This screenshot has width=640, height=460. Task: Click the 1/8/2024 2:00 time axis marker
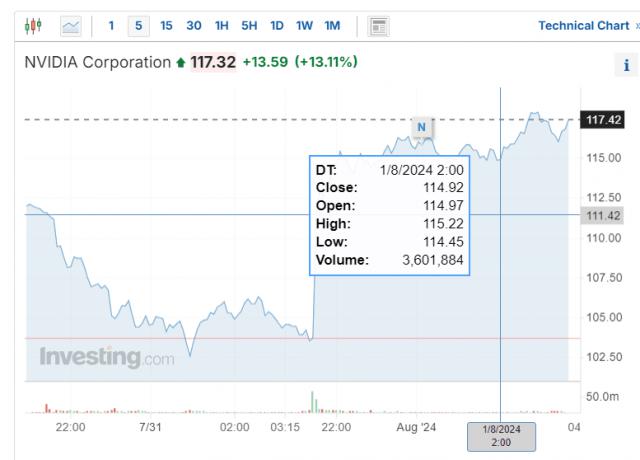click(501, 435)
